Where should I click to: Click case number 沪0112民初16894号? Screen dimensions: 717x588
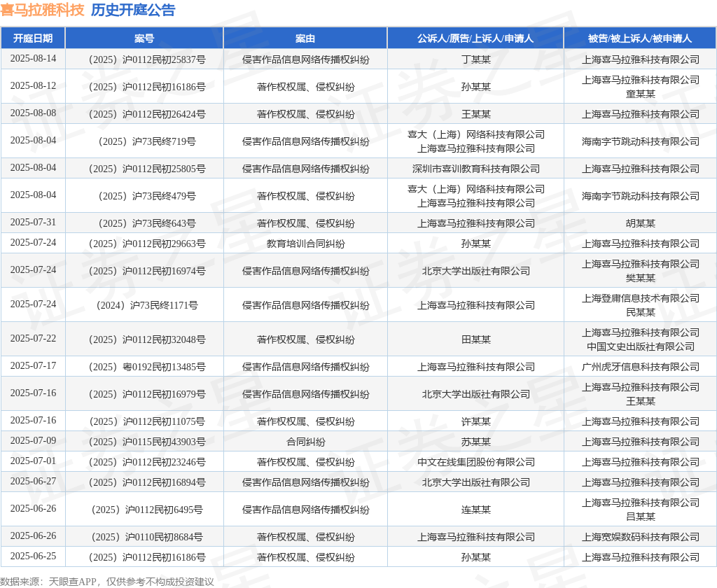147,482
